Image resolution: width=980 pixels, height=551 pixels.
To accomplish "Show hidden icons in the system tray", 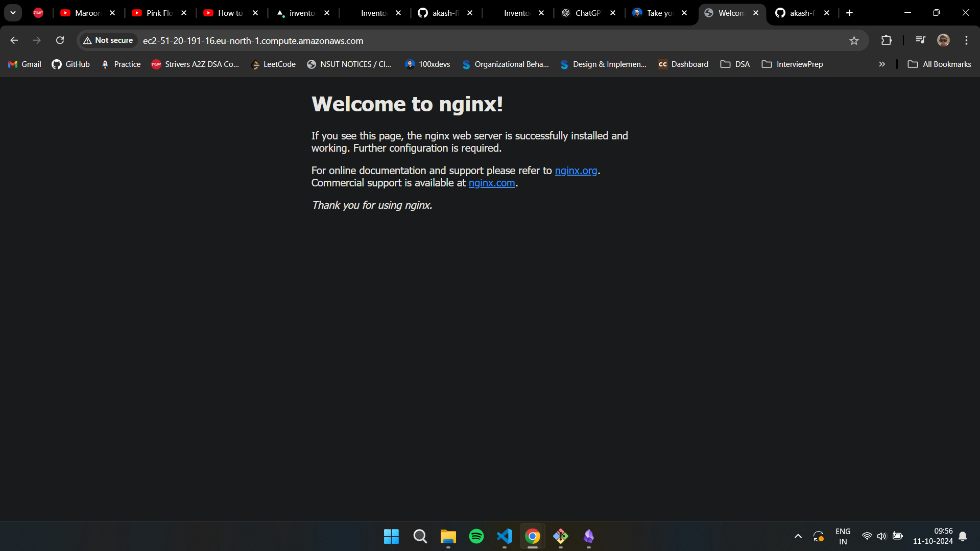I will tap(798, 536).
